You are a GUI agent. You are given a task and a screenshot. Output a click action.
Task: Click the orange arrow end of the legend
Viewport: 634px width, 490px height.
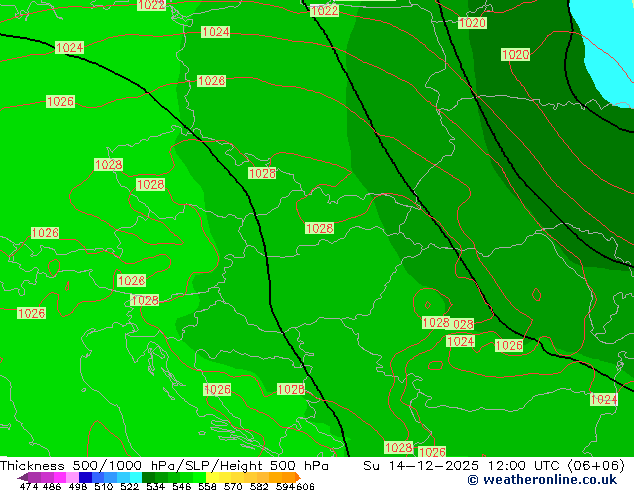[298, 477]
